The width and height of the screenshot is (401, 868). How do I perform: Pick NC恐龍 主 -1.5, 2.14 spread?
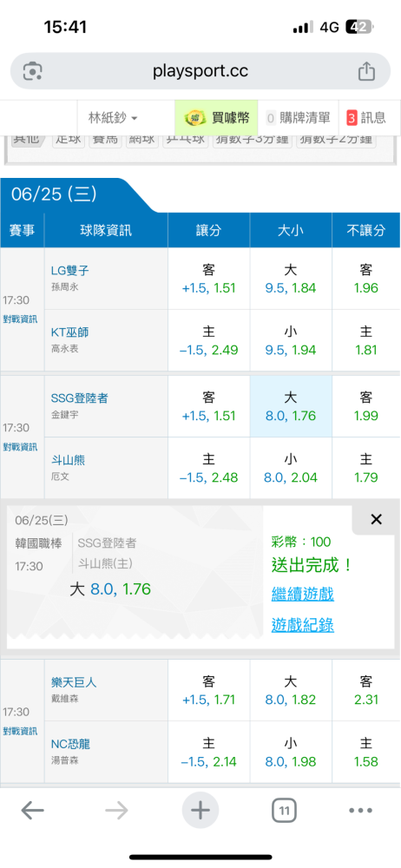pos(209,753)
